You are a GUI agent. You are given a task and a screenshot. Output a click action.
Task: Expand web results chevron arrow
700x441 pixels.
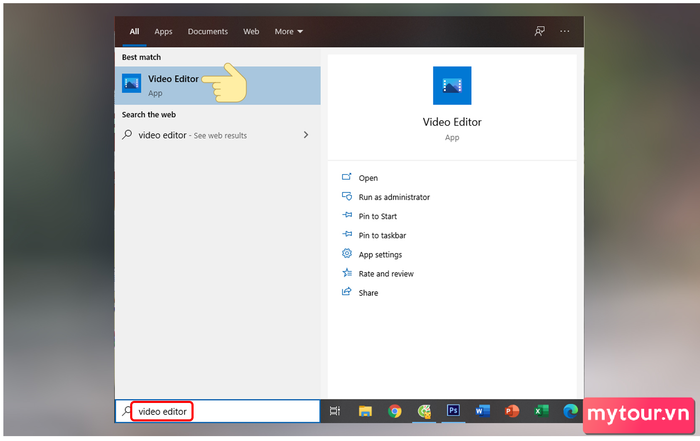[x=306, y=135]
